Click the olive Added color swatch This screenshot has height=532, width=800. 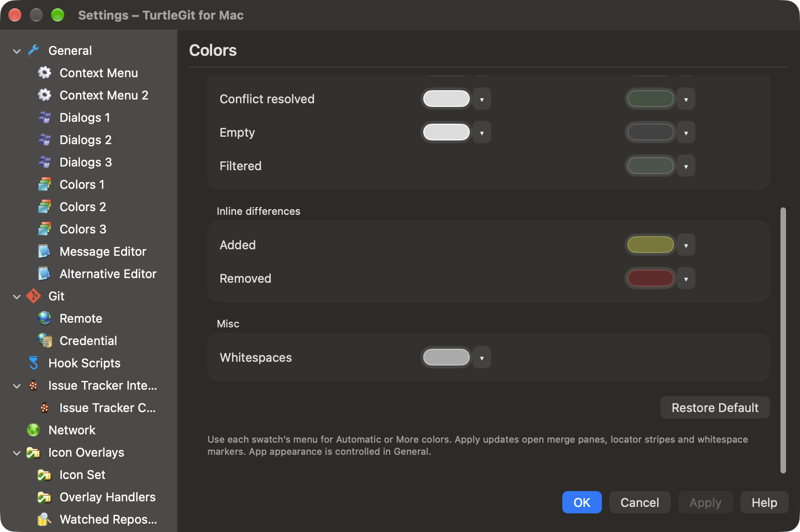click(x=650, y=245)
